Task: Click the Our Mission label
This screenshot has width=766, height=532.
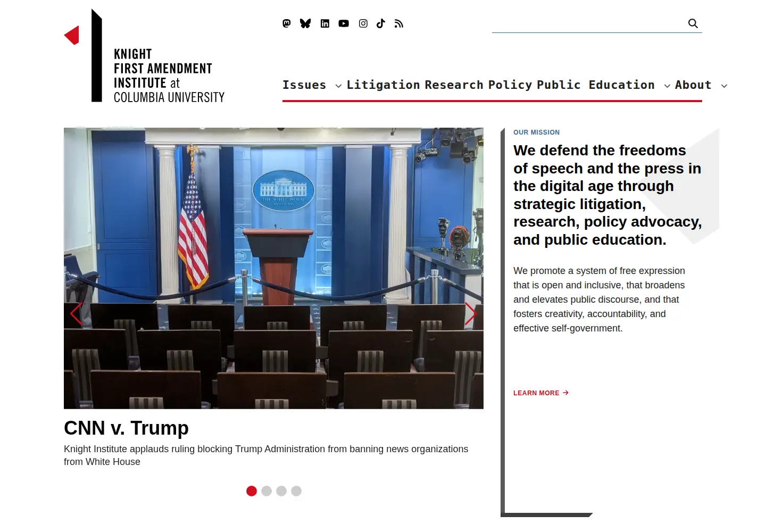Action: point(536,132)
